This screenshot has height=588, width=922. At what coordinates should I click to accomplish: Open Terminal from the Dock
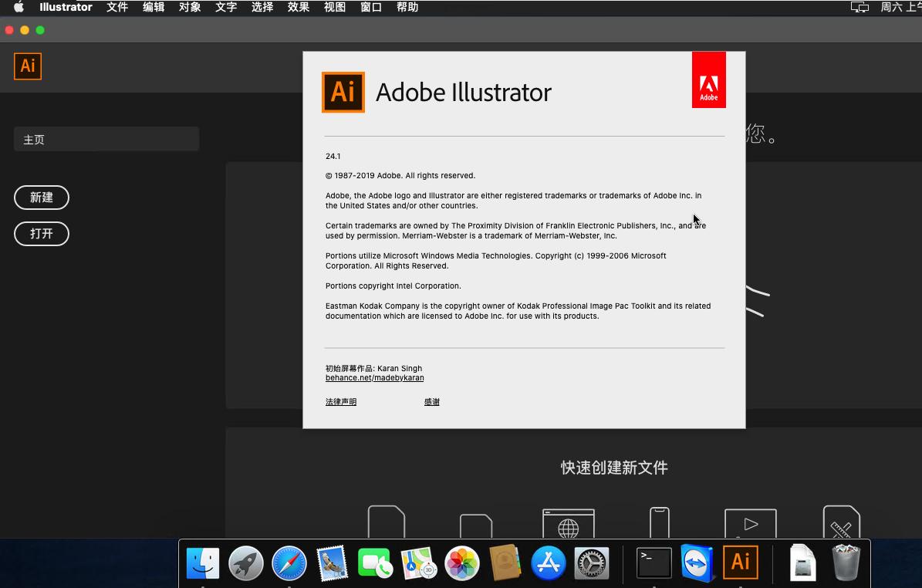[654, 563]
